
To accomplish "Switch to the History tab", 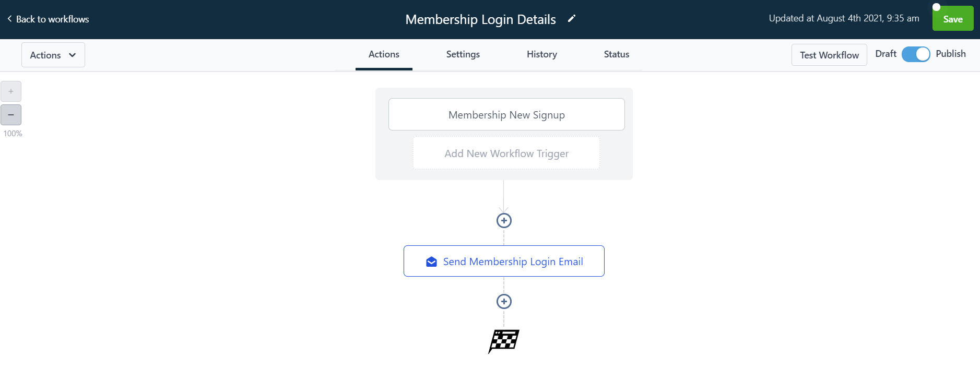I will [541, 54].
